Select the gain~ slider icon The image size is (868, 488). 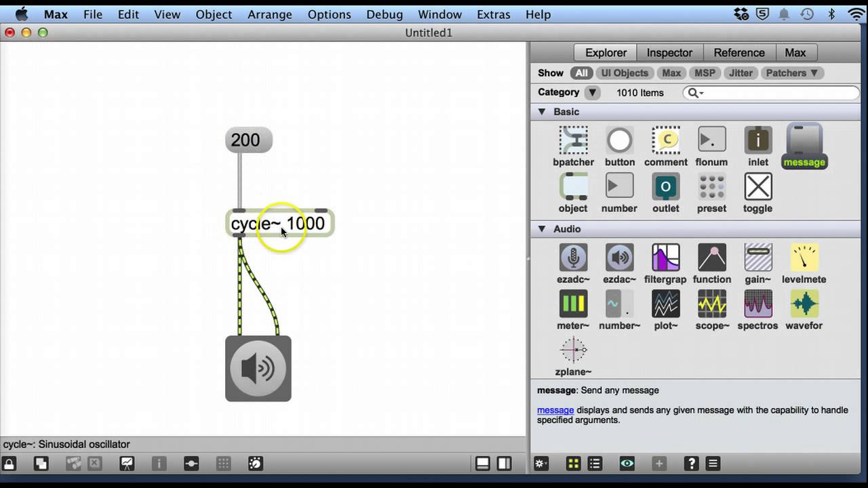(x=757, y=258)
